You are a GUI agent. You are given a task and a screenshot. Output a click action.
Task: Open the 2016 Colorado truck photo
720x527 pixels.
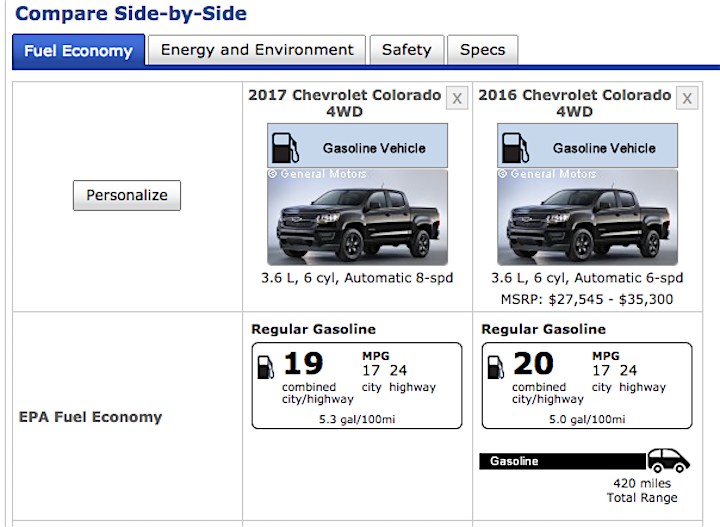tap(588, 217)
